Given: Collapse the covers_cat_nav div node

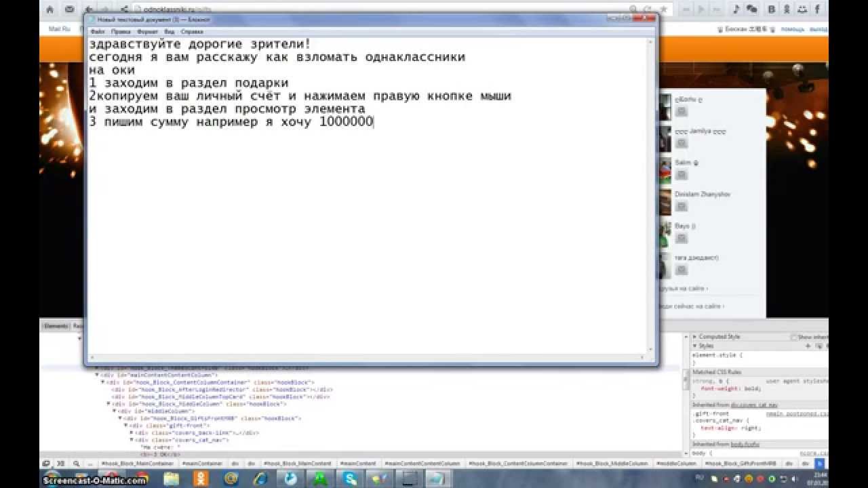Looking at the screenshot, I should [132, 440].
